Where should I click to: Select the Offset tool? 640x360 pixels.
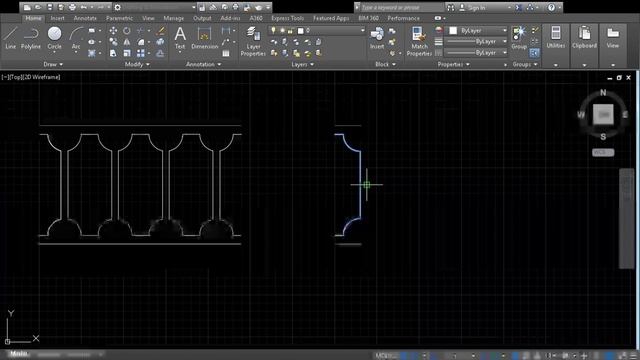click(160, 53)
